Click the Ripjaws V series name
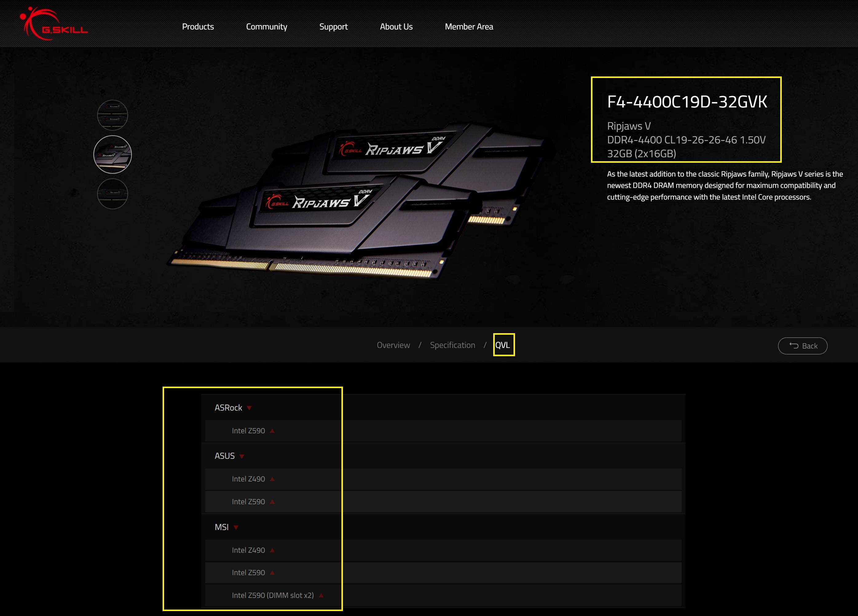This screenshot has width=858, height=616. 629,126
